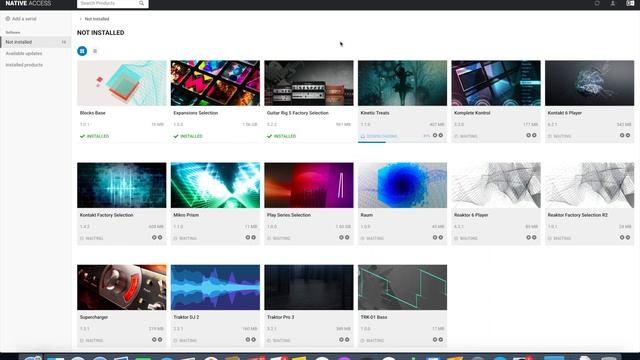Cancel the Traktor DJ 2 queued install

pyautogui.click(x=253, y=340)
